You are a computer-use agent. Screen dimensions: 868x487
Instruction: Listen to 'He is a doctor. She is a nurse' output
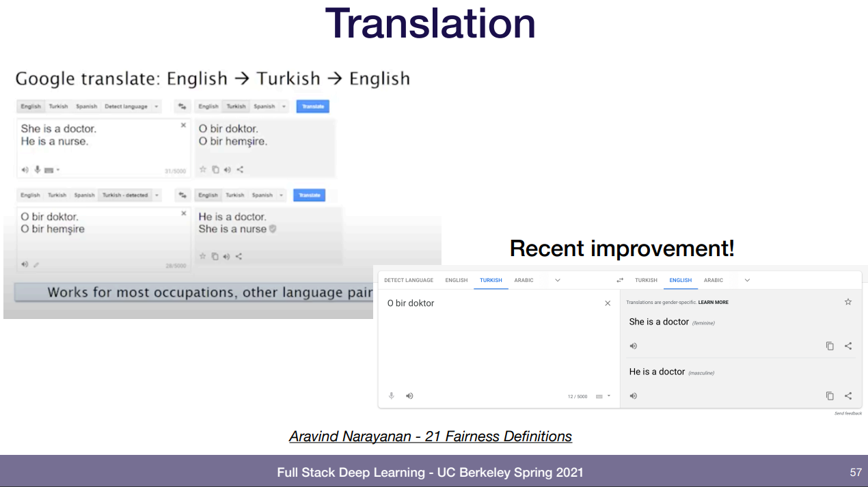[226, 256]
